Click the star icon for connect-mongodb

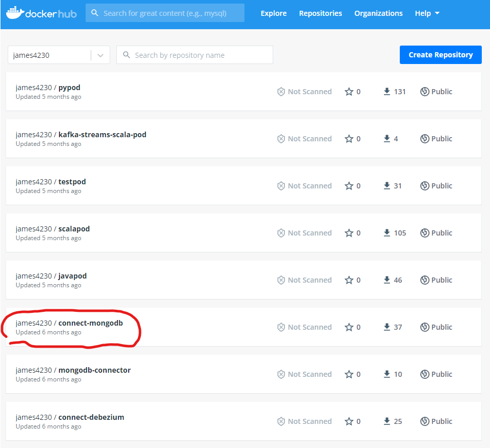(349, 327)
